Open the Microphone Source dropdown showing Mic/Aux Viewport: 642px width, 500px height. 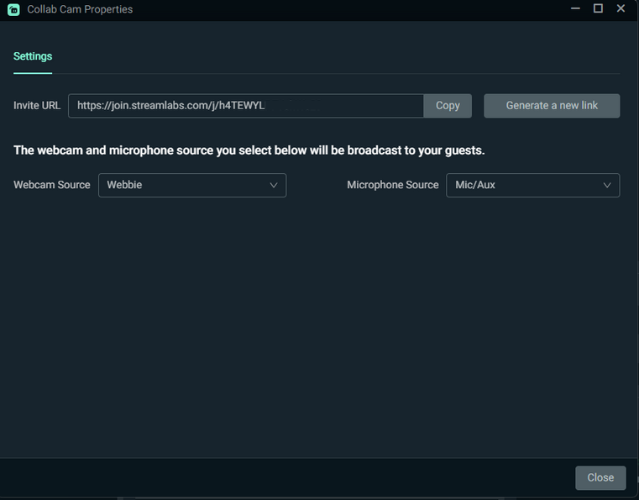point(525,185)
